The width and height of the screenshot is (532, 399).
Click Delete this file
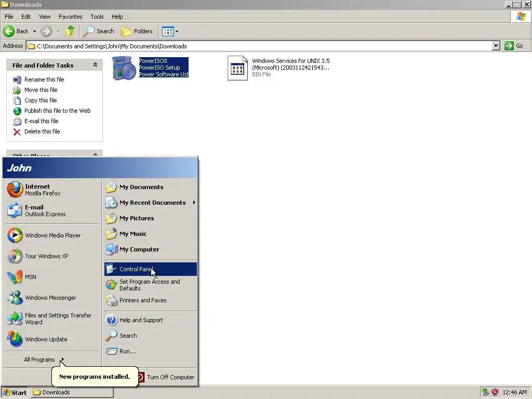36,131
